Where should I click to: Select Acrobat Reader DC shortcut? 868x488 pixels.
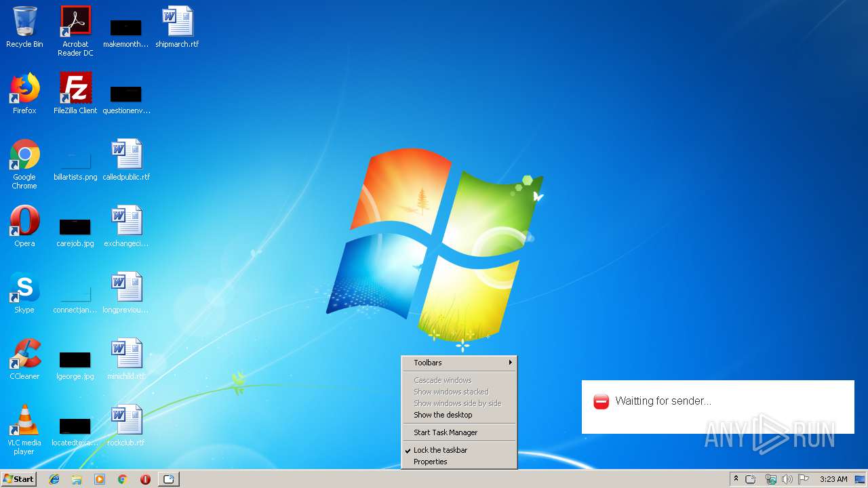75,30
